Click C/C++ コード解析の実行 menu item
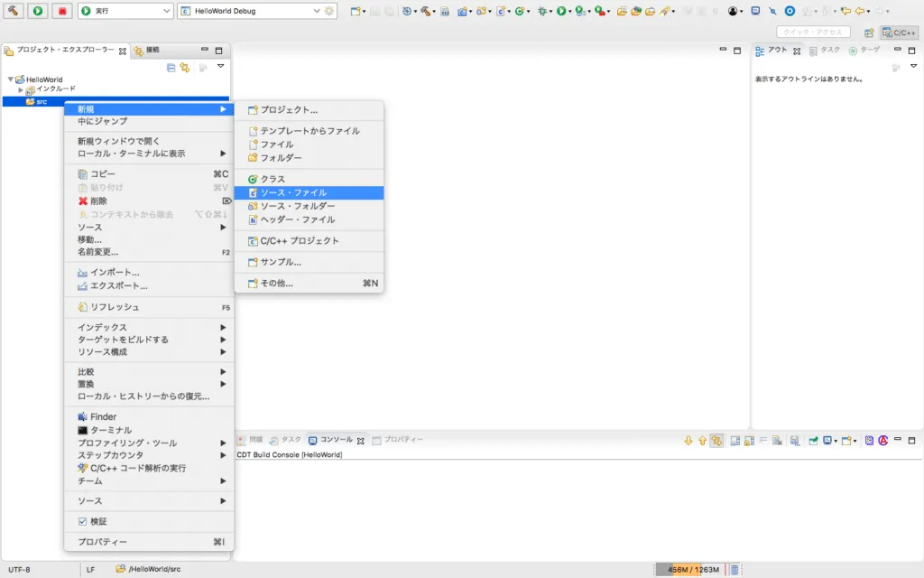924x578 pixels. 150,469
